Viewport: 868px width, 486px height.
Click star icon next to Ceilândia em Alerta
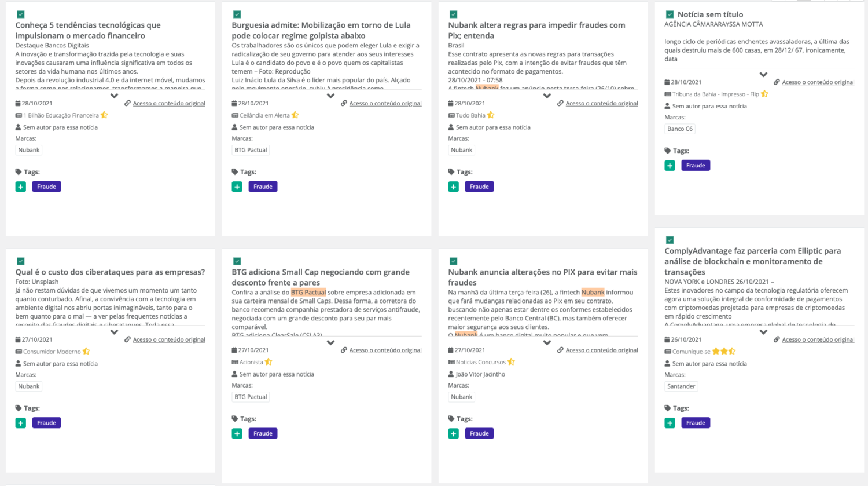coord(295,115)
